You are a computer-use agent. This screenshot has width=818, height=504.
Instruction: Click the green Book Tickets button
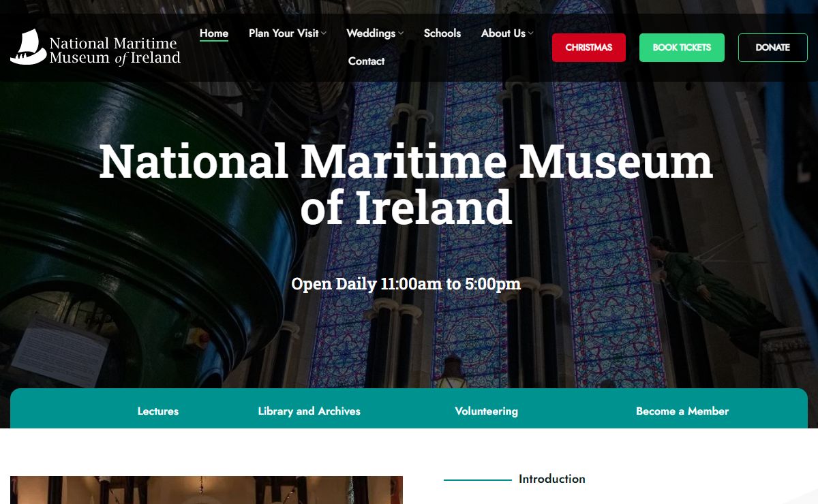[x=682, y=48]
